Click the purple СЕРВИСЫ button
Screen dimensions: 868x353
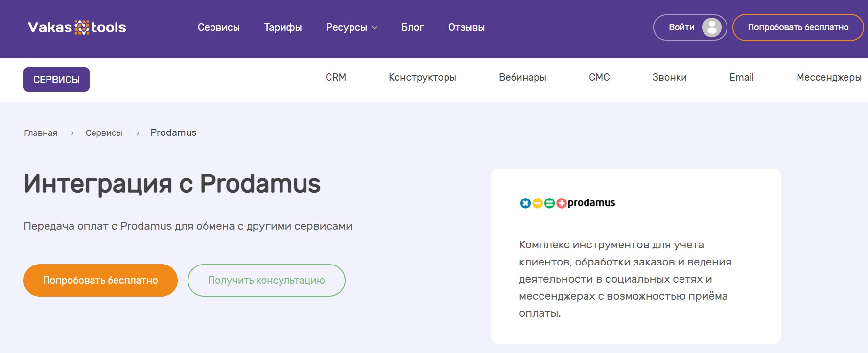point(56,80)
